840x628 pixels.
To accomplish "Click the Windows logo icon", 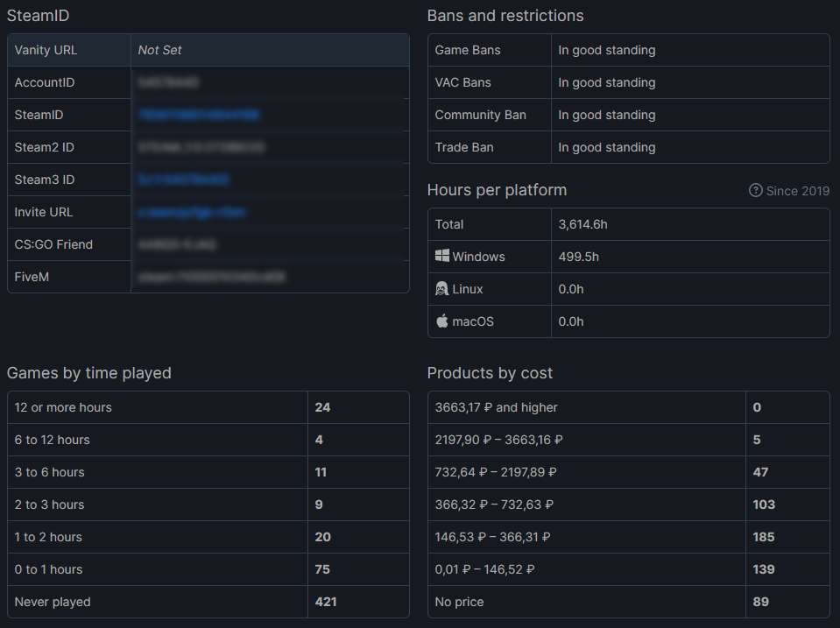I will pyautogui.click(x=442, y=256).
